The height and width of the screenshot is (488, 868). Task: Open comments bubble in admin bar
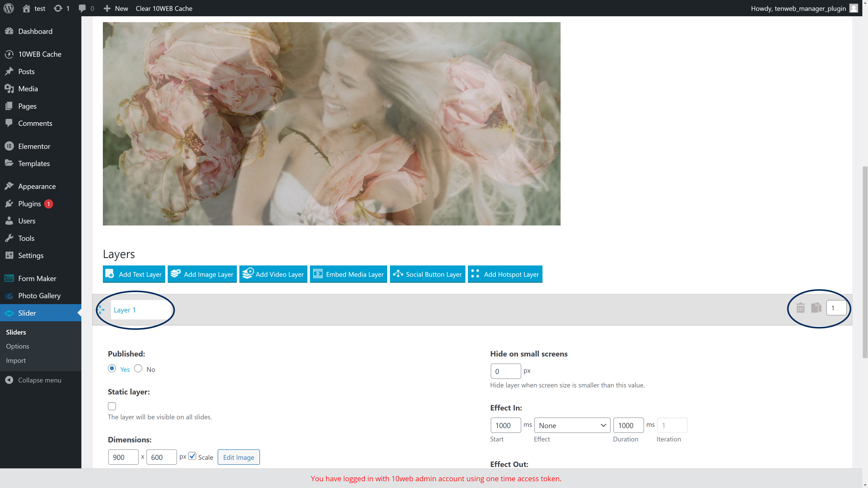(x=82, y=8)
